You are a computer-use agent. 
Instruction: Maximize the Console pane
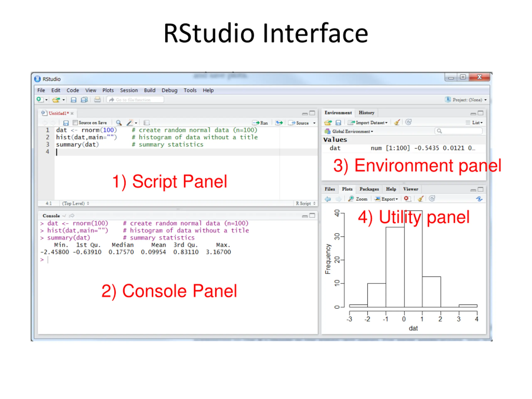[x=312, y=216]
